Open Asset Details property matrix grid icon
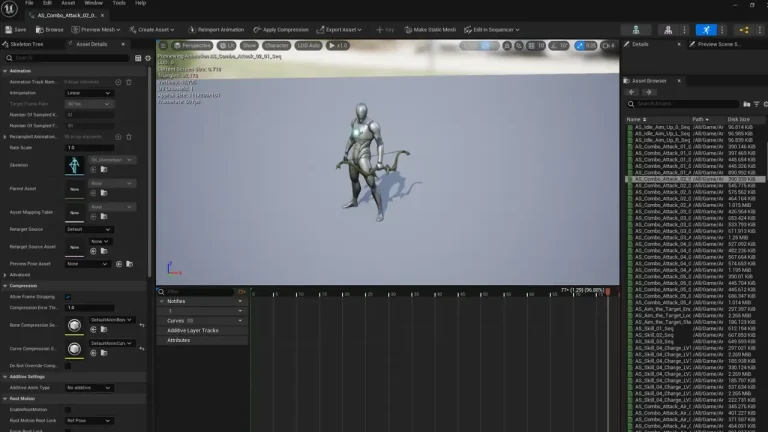Image resolution: width=768 pixels, height=432 pixels. point(138,58)
